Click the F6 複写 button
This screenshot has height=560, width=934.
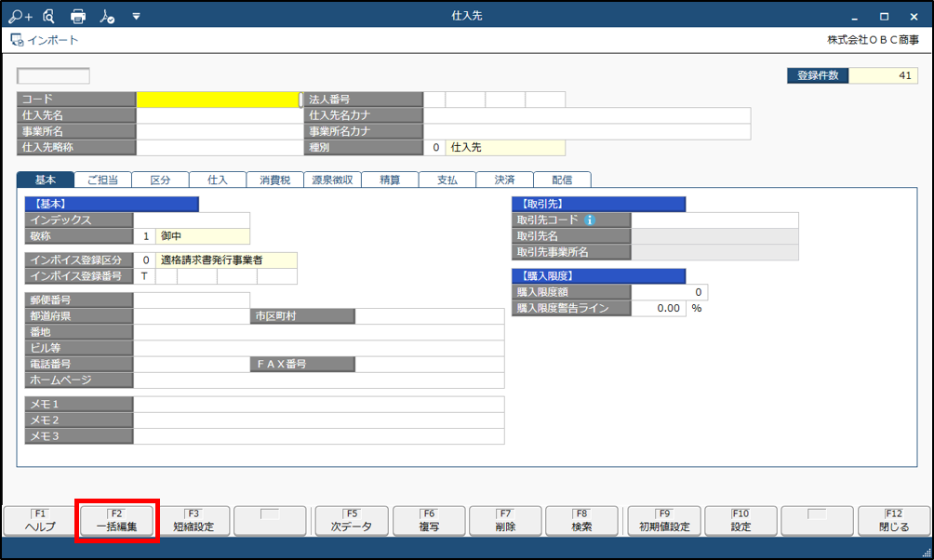[429, 521]
